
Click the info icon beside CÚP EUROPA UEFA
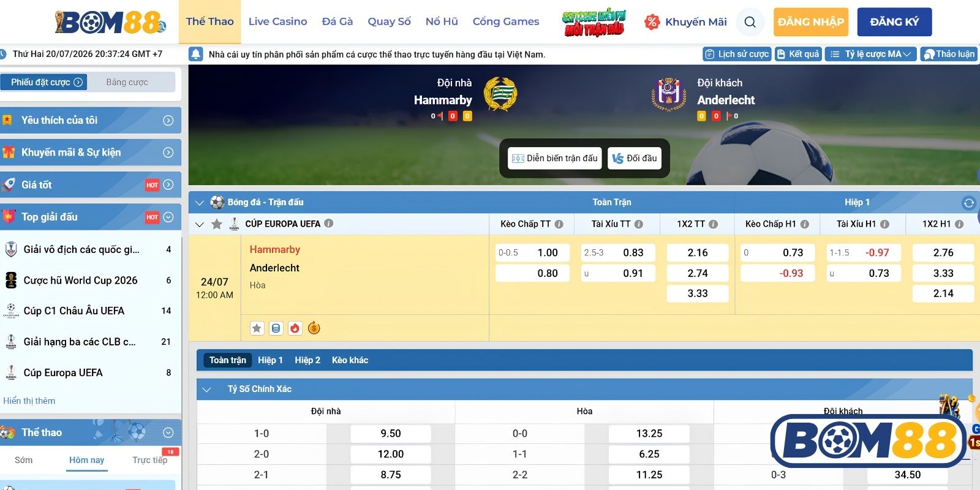pyautogui.click(x=329, y=224)
